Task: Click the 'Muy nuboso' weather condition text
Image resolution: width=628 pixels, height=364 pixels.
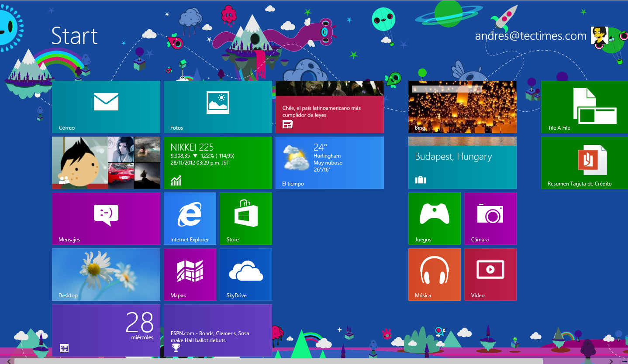Action: pyautogui.click(x=328, y=163)
